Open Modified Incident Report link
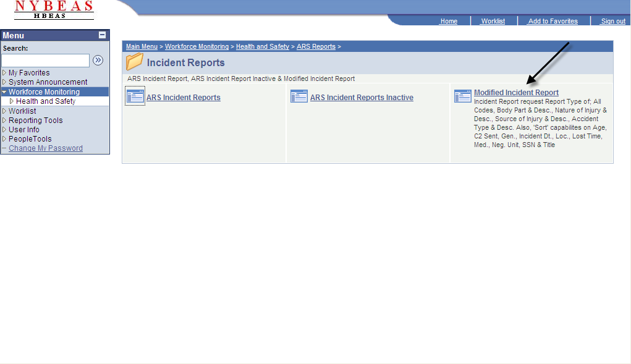 (516, 93)
